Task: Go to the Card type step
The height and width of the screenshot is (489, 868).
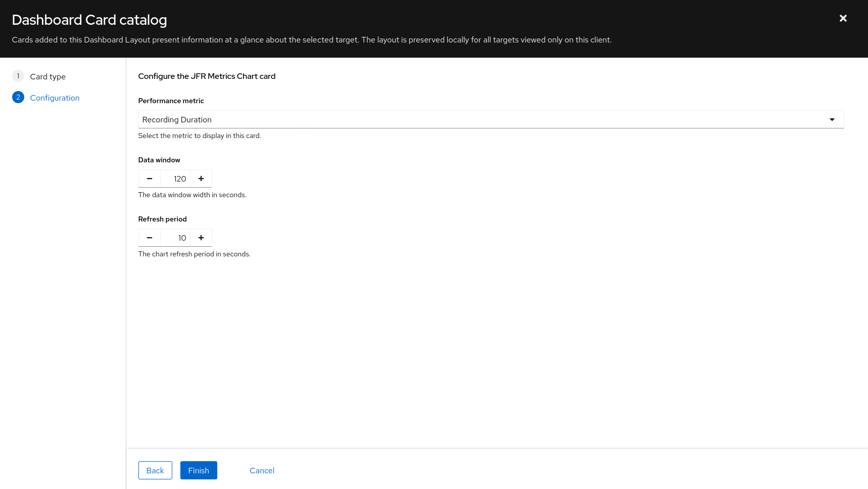Action: (48, 77)
